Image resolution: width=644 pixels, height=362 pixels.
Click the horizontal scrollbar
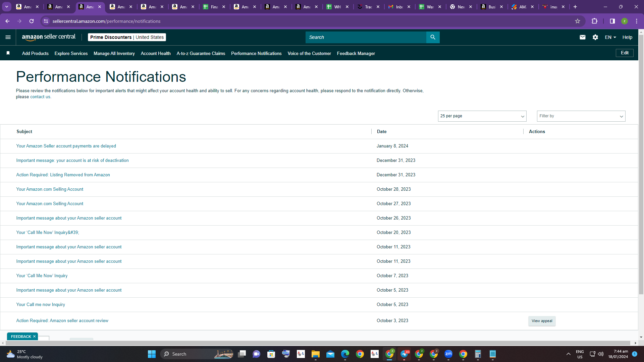(x=319, y=343)
